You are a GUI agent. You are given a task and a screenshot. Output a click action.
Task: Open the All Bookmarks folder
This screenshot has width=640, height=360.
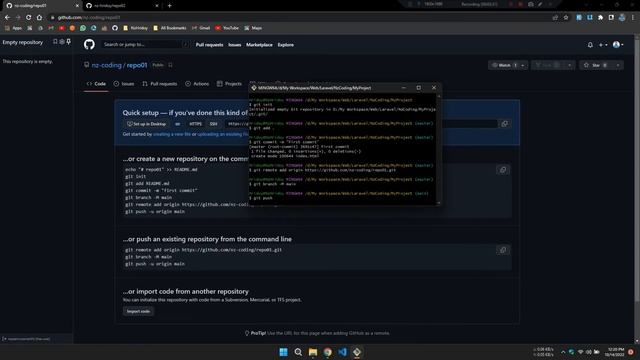170,28
